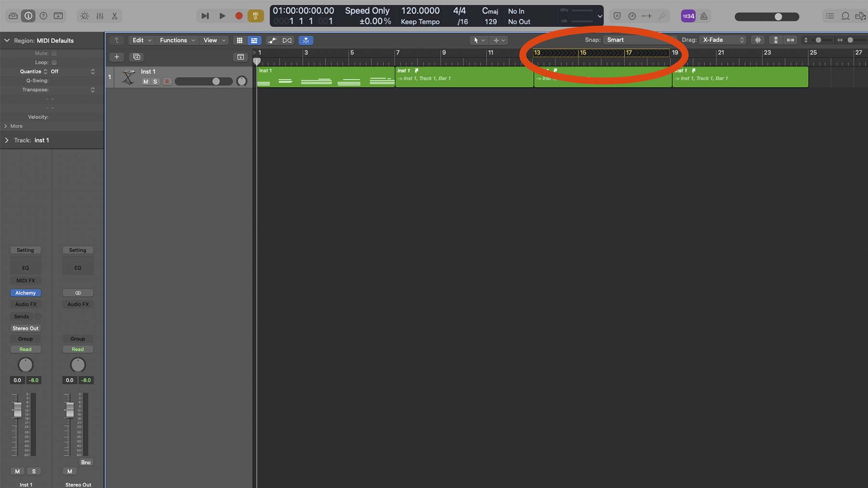This screenshot has width=868, height=488.
Task: Click the tuner gauge icon
Action: (x=632, y=16)
